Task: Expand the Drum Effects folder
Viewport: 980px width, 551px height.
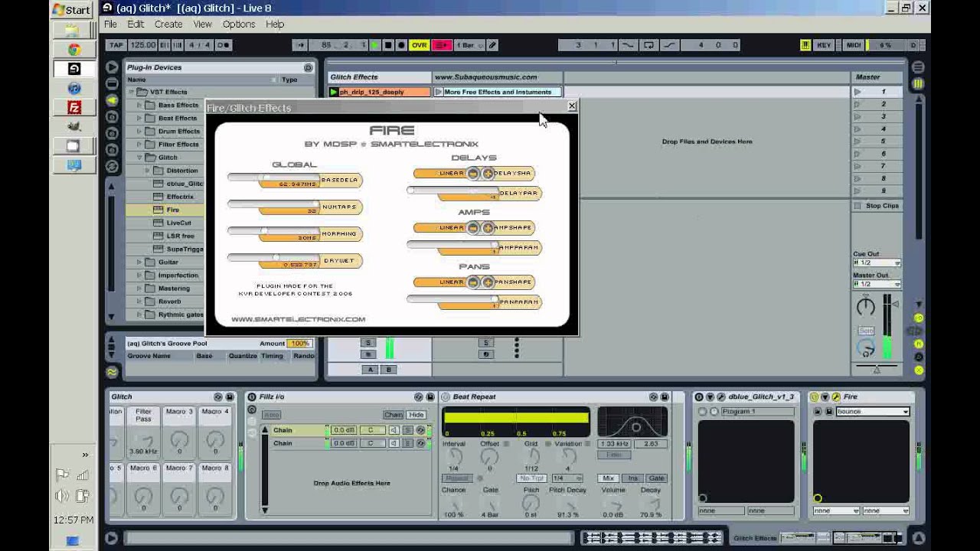Action: coord(139,131)
